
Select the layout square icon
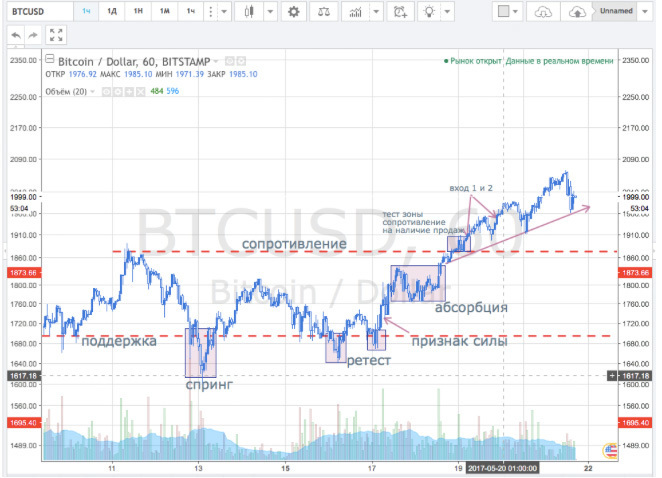(x=503, y=11)
